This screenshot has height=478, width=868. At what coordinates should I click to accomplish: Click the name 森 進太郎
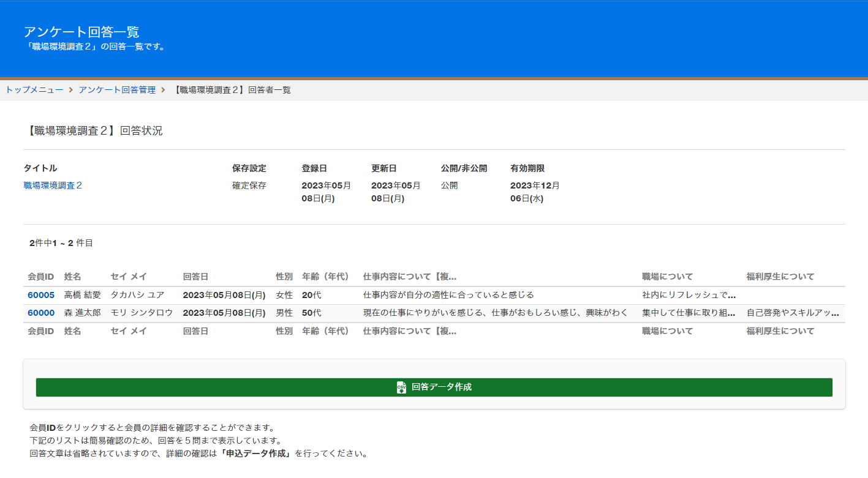click(x=82, y=313)
